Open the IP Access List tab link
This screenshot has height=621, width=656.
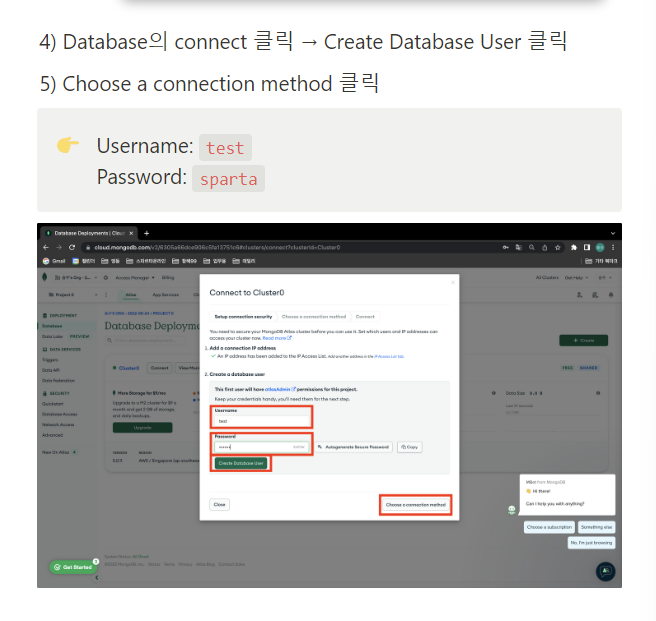pos(389,357)
